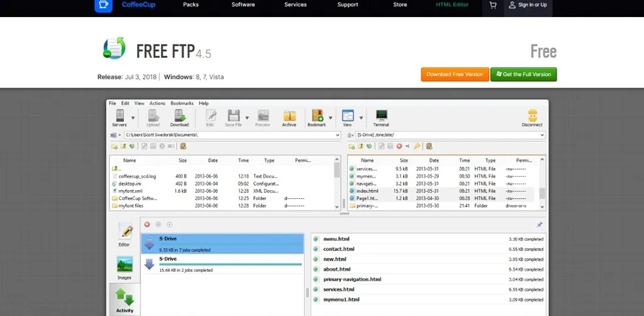644x316 pixels.
Task: Expand the Save File dropdown arrow
Action: 247,118
